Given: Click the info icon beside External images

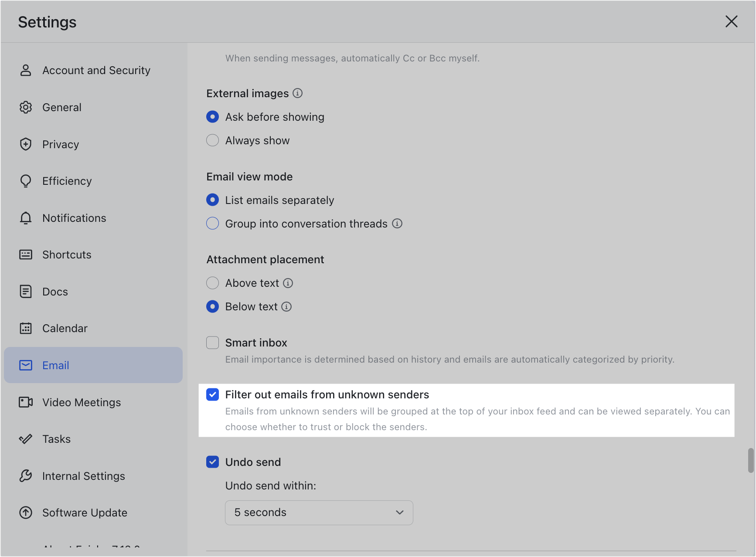Looking at the screenshot, I should (x=298, y=93).
